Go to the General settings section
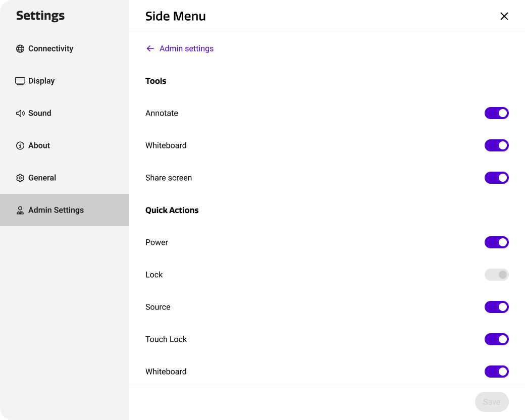Viewport: 525px width, 420px height. click(42, 178)
